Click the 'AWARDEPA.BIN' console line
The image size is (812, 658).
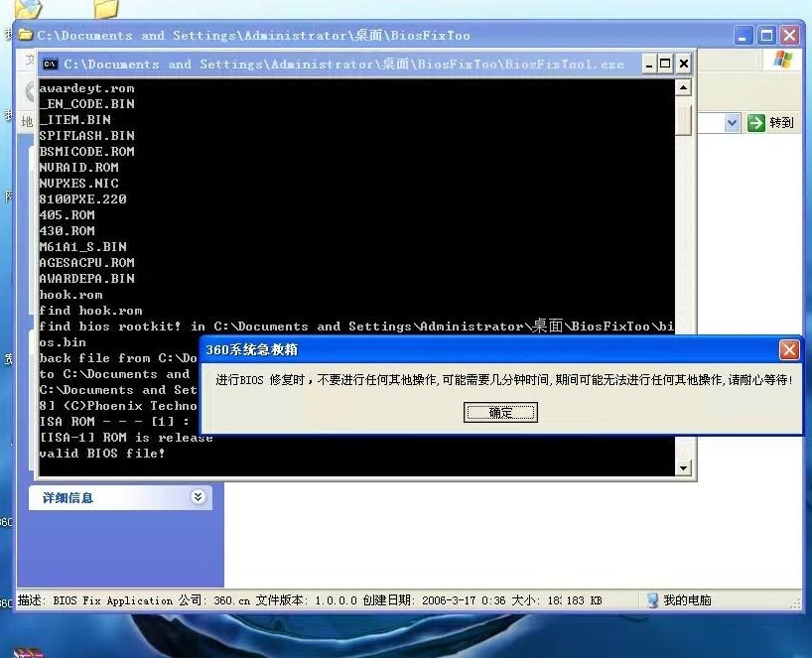pyautogui.click(x=87, y=279)
